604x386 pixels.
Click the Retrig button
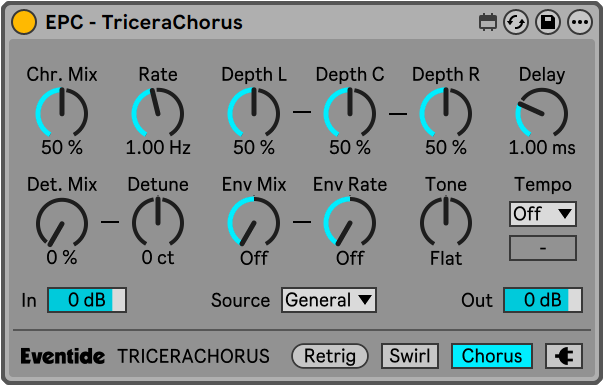[330, 356]
